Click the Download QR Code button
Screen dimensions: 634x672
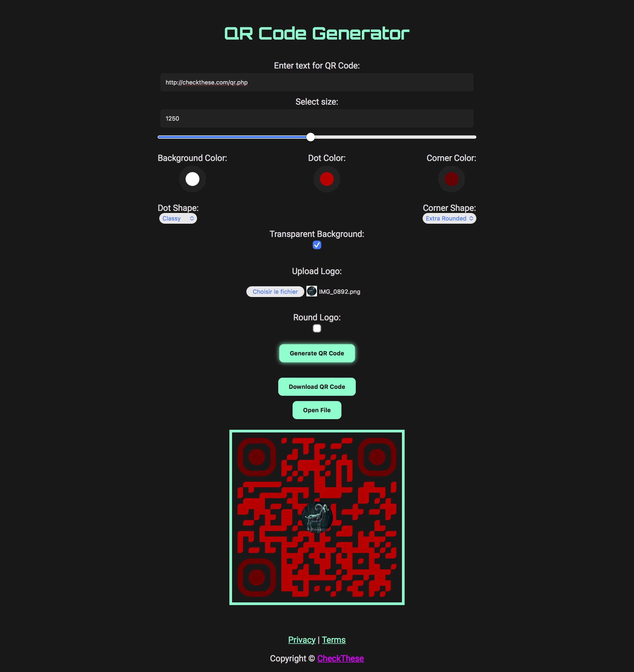pos(317,386)
